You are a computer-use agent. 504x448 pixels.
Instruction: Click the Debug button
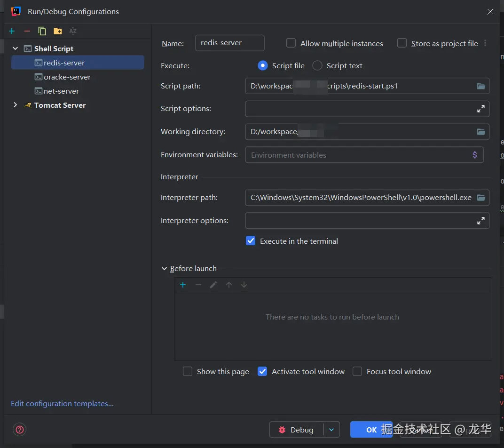coord(296,430)
